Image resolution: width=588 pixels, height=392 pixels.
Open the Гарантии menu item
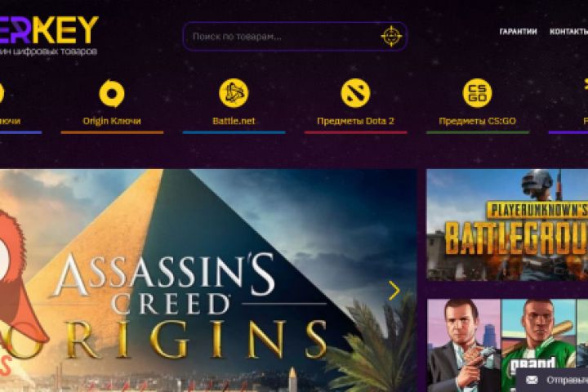519,32
